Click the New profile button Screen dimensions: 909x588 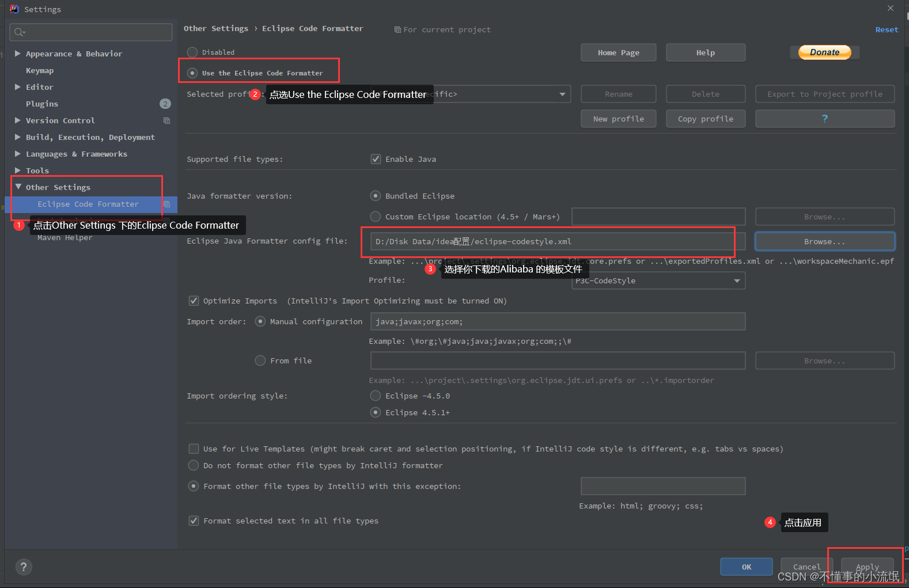618,119
